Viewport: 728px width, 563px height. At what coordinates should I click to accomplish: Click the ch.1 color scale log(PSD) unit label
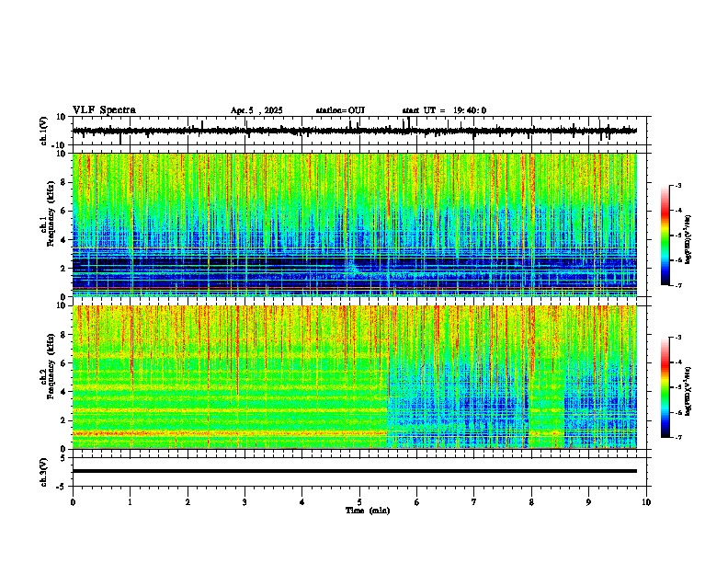(x=688, y=239)
